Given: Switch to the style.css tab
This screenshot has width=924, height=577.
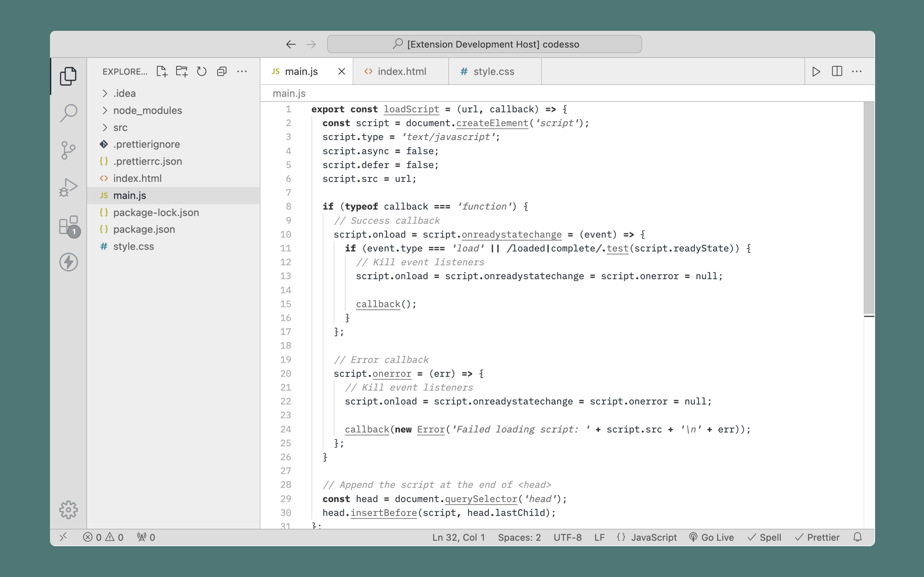Looking at the screenshot, I should (x=493, y=71).
